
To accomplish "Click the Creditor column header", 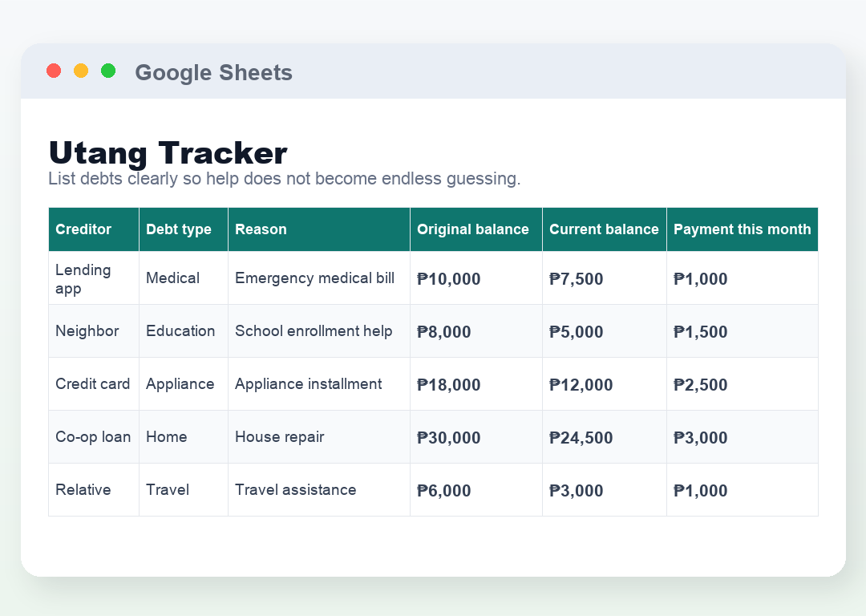I will tap(94, 229).
